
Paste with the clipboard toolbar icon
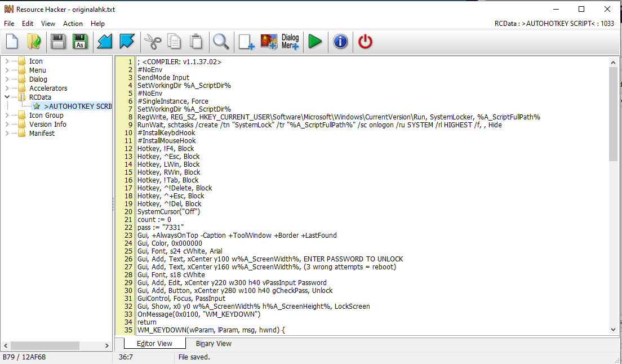196,42
